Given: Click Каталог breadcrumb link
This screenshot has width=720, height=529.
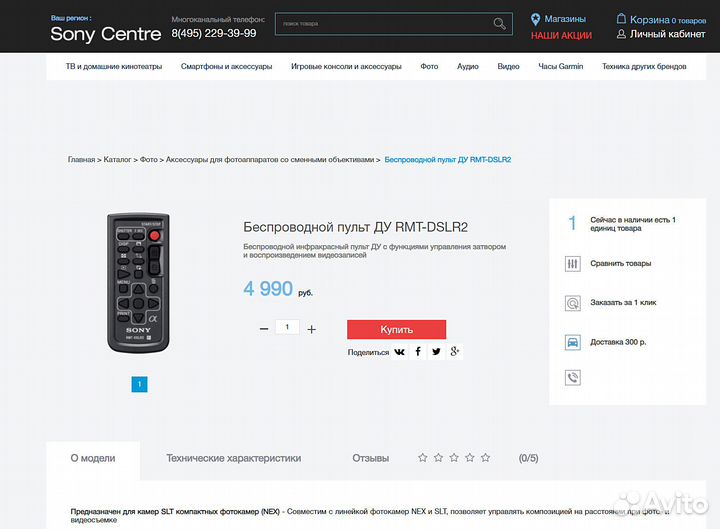Looking at the screenshot, I should tap(118, 159).
